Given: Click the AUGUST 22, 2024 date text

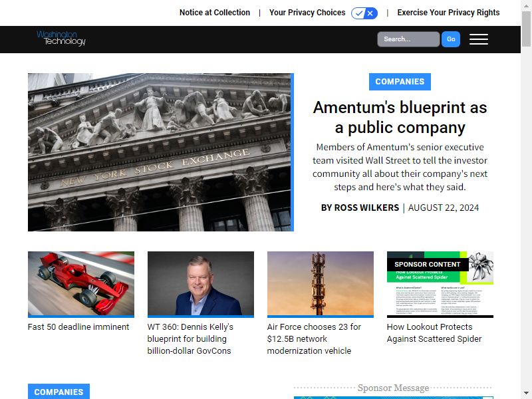Looking at the screenshot, I should pos(443,207).
